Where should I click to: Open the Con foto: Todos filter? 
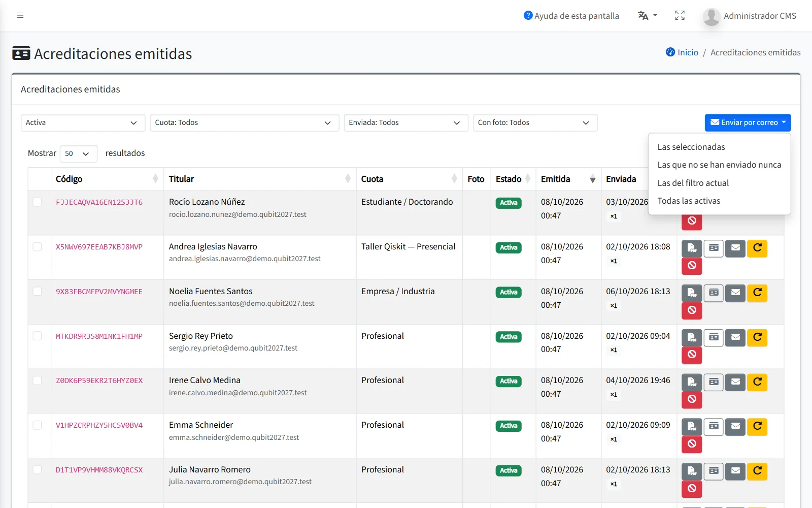pyautogui.click(x=535, y=122)
